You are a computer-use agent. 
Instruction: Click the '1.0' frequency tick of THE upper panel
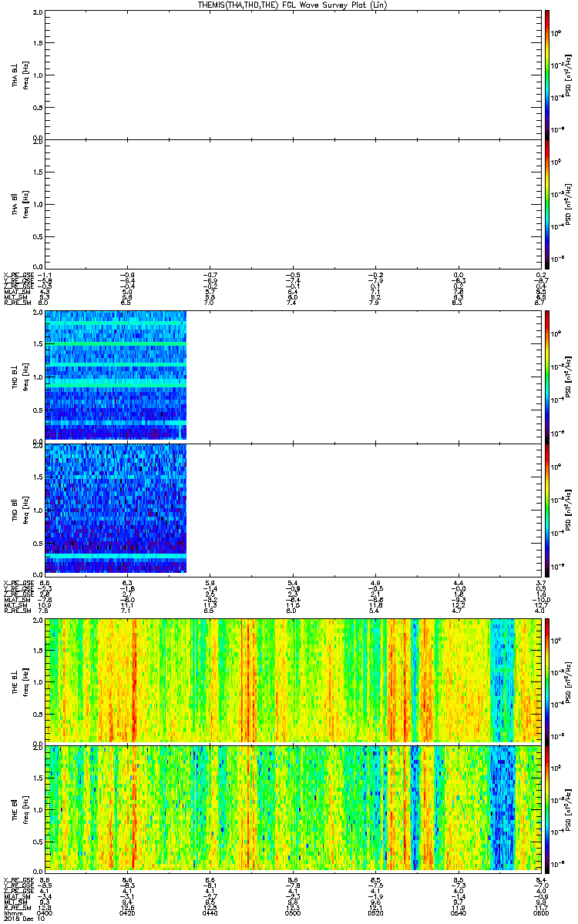point(38,681)
